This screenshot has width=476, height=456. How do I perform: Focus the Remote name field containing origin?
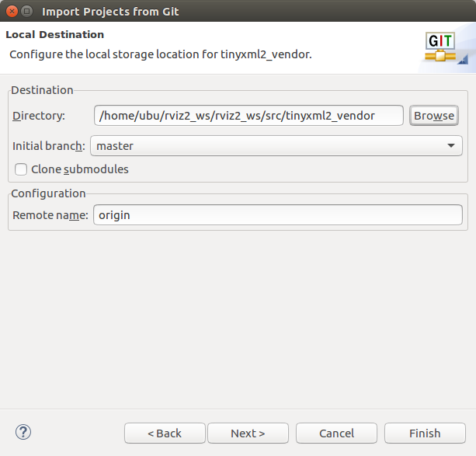(x=277, y=215)
